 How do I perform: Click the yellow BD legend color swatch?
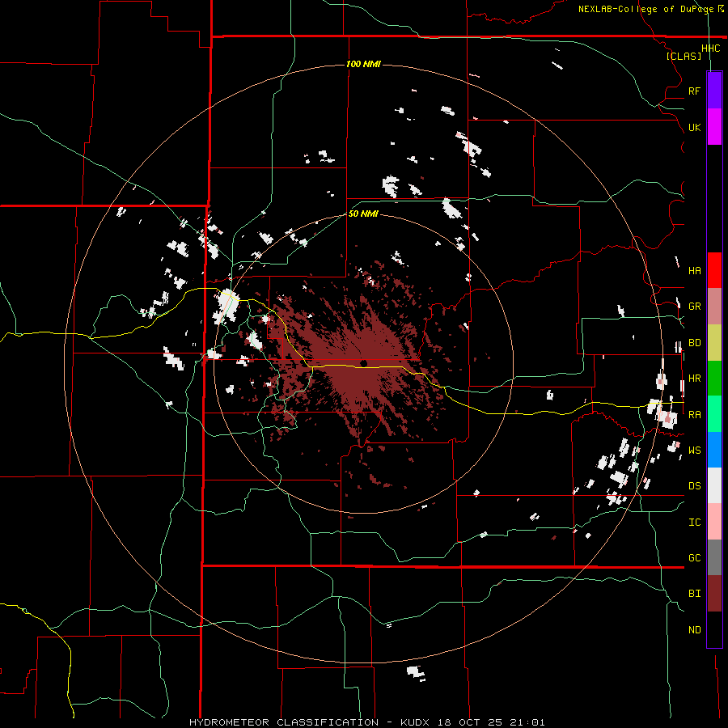(x=714, y=343)
